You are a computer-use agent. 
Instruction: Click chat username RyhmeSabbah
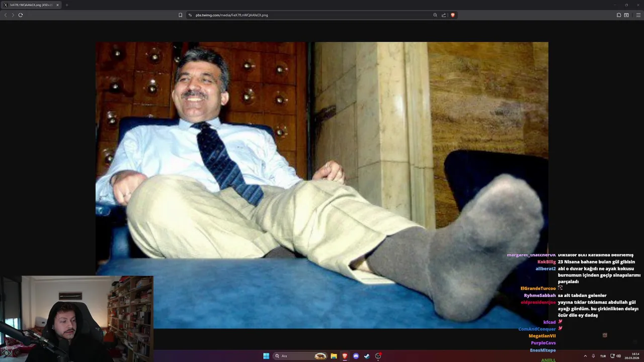pos(540,296)
